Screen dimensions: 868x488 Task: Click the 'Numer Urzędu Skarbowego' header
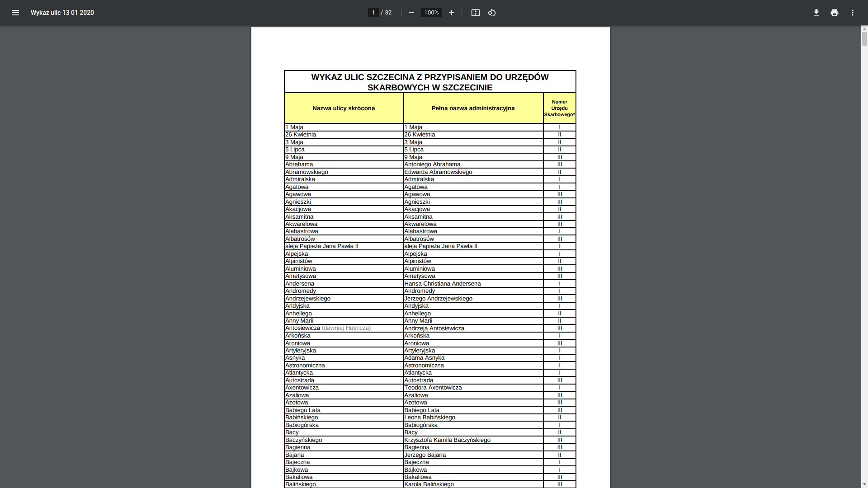pyautogui.click(x=560, y=108)
